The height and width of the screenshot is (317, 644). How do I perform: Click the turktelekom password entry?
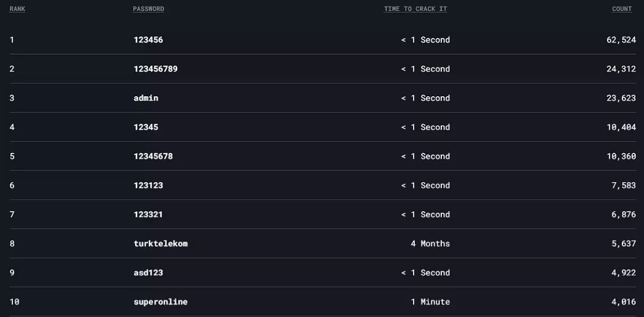(x=161, y=244)
